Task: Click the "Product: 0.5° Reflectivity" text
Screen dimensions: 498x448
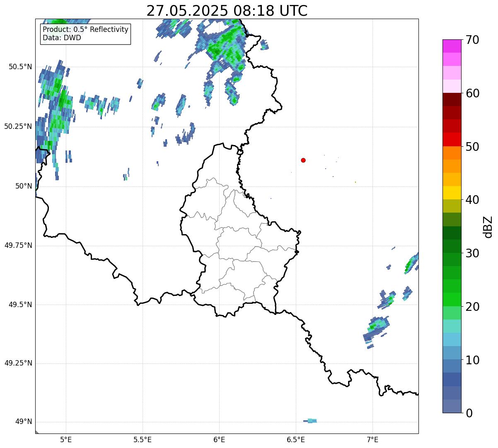Action: pyautogui.click(x=86, y=30)
